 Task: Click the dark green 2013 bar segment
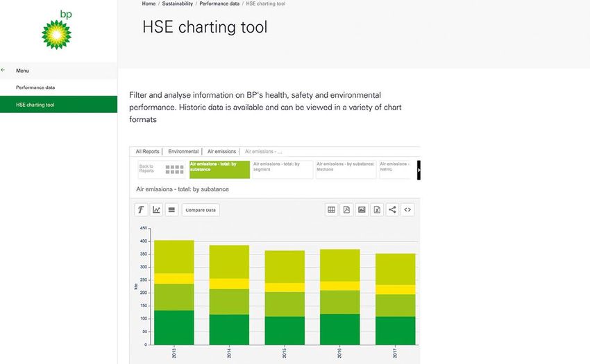[174, 327]
